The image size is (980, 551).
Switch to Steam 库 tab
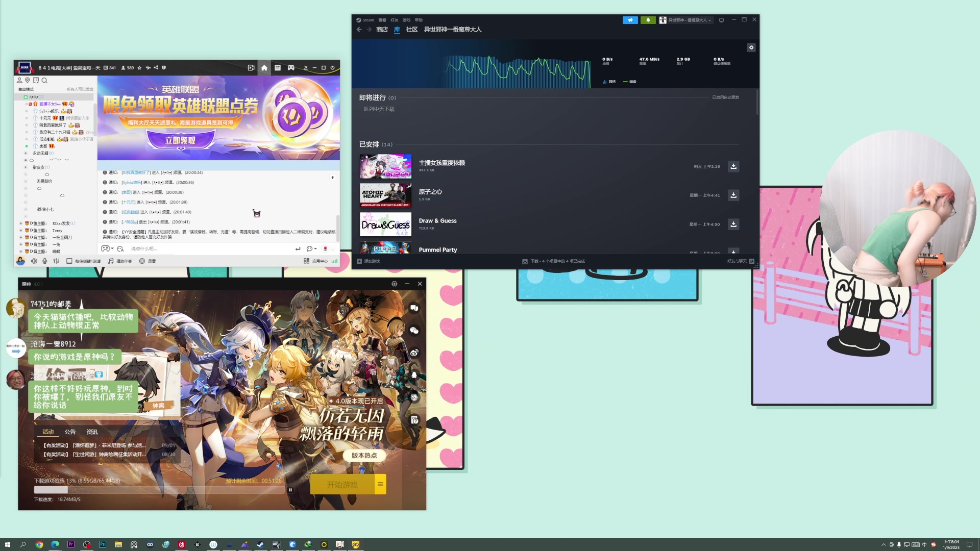(397, 30)
